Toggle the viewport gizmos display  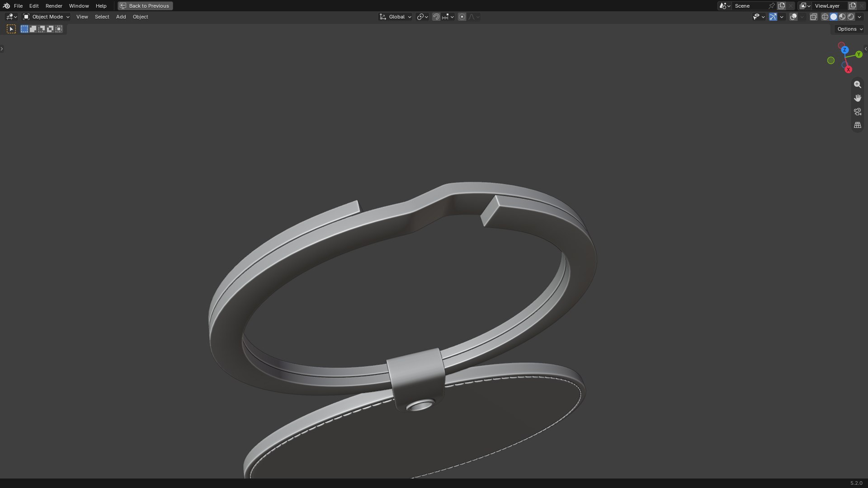pyautogui.click(x=773, y=17)
